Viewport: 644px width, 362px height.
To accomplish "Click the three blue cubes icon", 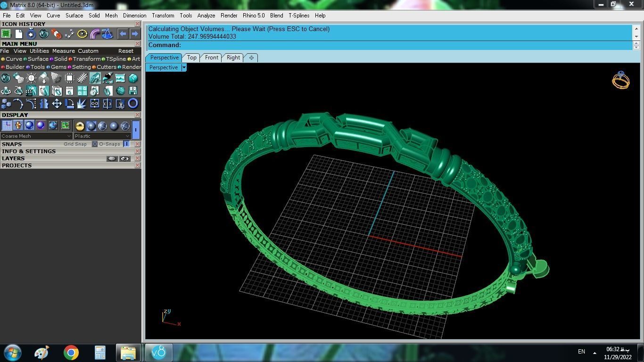I will (6, 103).
